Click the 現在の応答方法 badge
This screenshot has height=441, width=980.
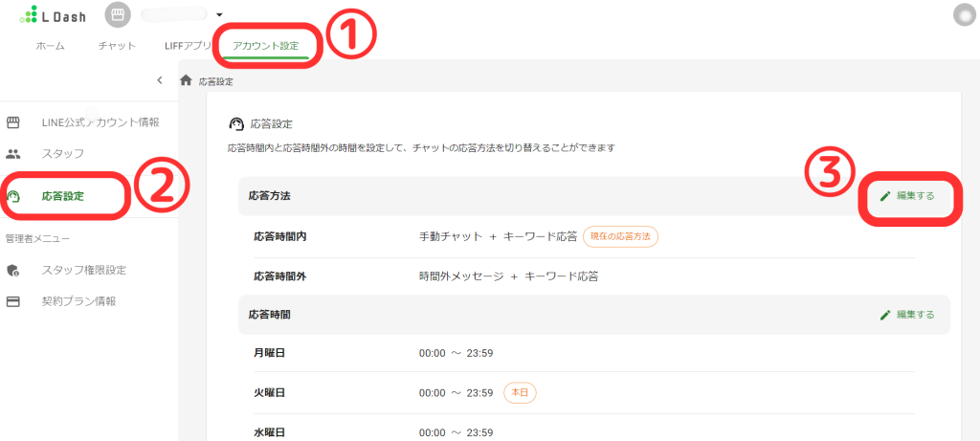pos(620,236)
